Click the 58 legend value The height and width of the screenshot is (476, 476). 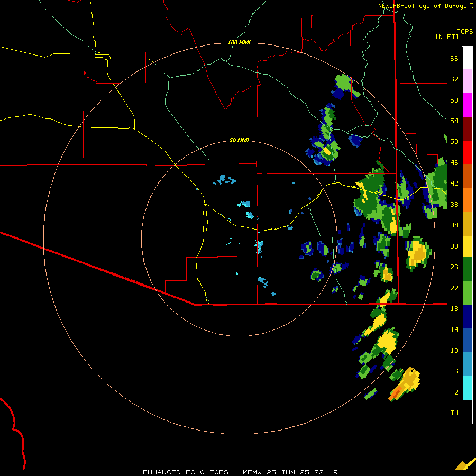click(454, 100)
